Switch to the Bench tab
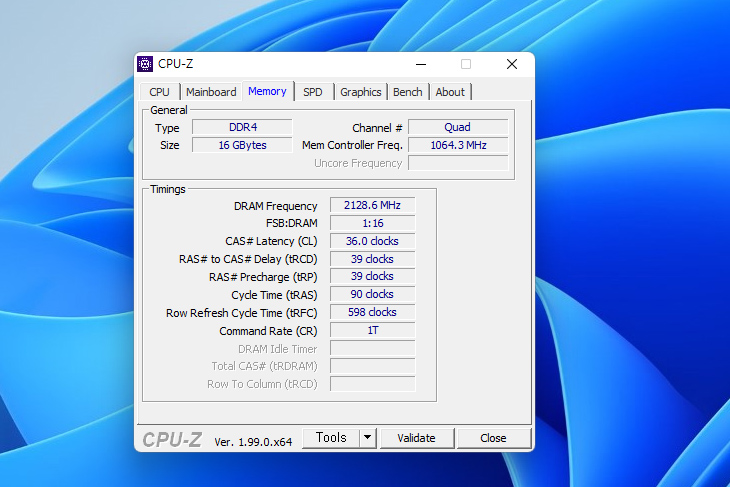Image resolution: width=730 pixels, height=487 pixels. coord(407,92)
